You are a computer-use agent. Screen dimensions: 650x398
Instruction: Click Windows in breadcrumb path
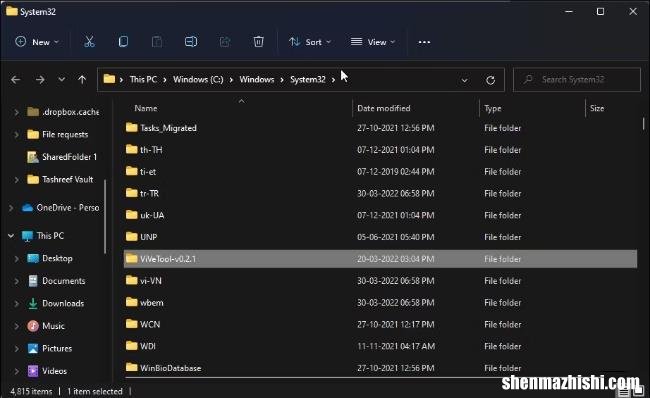pyautogui.click(x=257, y=79)
